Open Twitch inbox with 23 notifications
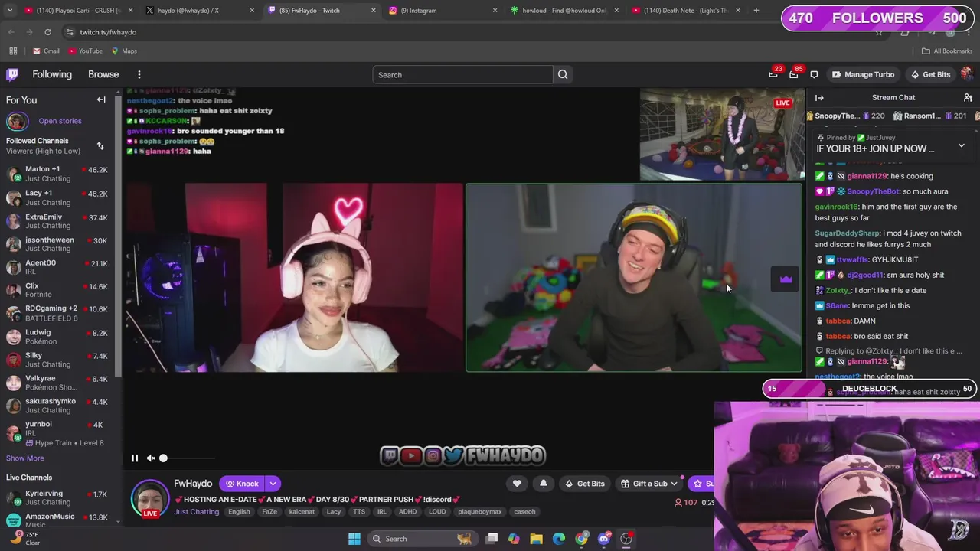 pos(773,74)
